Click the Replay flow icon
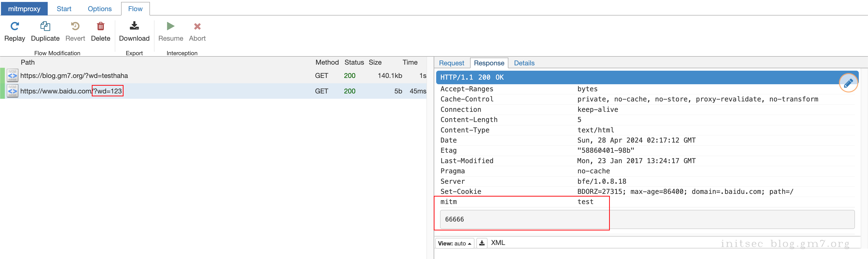This screenshot has height=259, width=868. pyautogui.click(x=15, y=26)
